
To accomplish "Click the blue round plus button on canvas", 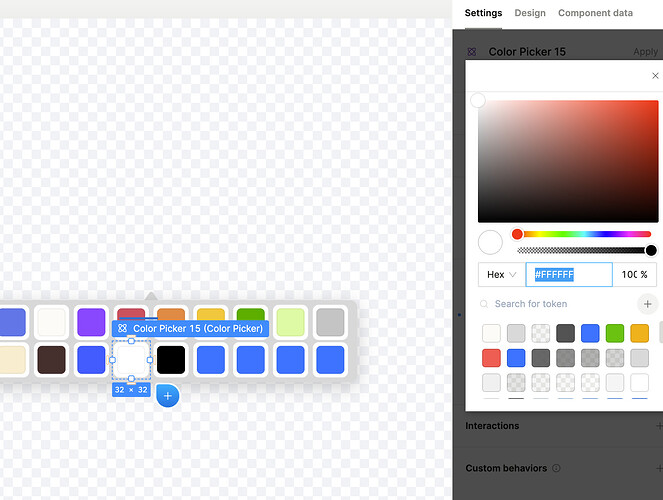I will point(168,396).
